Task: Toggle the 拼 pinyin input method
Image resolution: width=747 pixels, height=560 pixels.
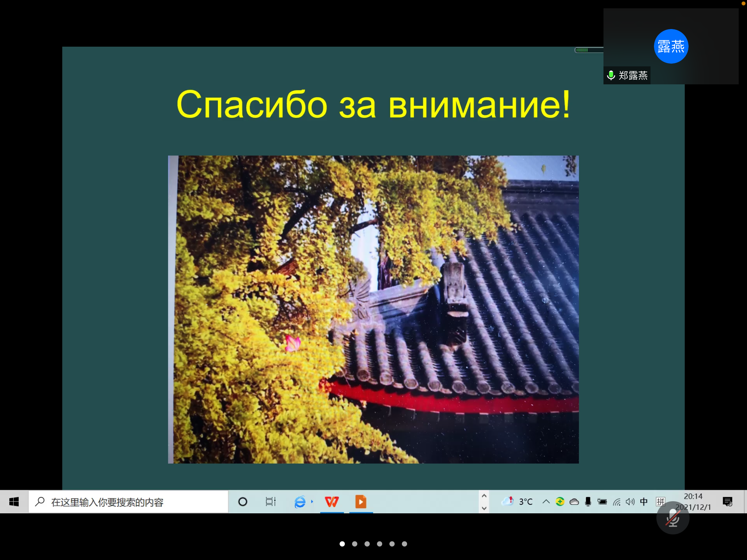Action: tap(660, 502)
